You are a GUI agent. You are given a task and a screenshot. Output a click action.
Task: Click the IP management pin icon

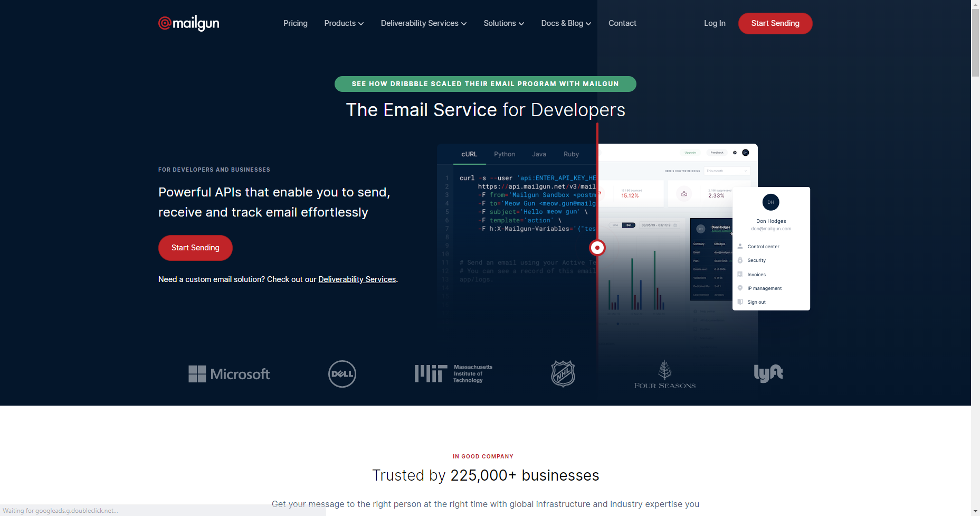coord(740,288)
